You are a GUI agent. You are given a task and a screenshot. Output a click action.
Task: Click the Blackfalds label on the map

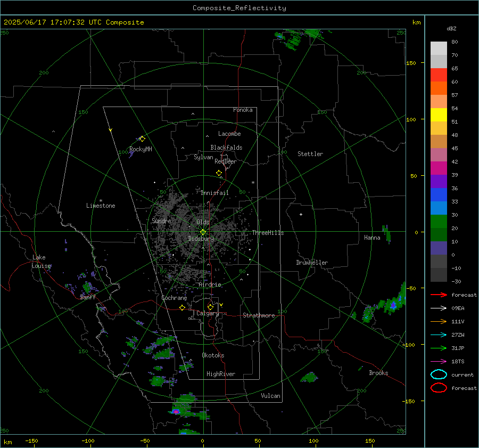point(226,148)
